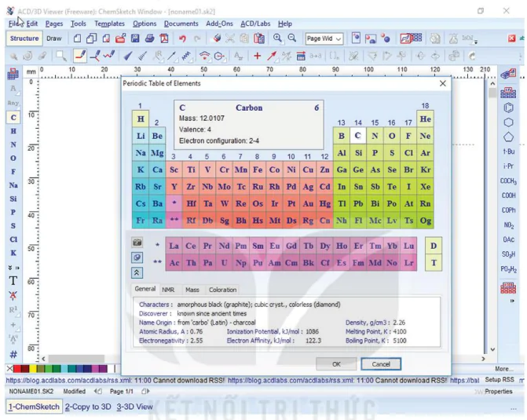Select the Draw Normal bond tool

80,56
